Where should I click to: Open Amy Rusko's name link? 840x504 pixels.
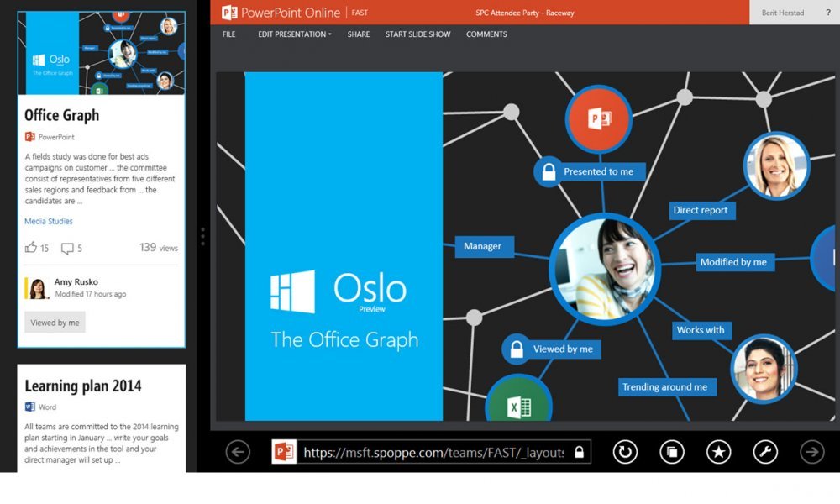click(x=76, y=281)
